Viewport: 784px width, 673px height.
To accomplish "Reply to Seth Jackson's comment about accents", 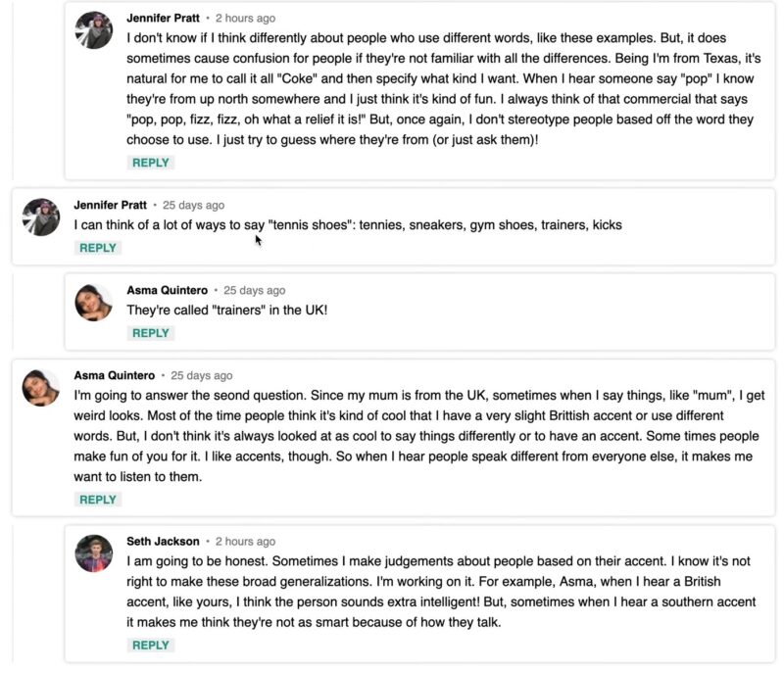I will click(150, 646).
